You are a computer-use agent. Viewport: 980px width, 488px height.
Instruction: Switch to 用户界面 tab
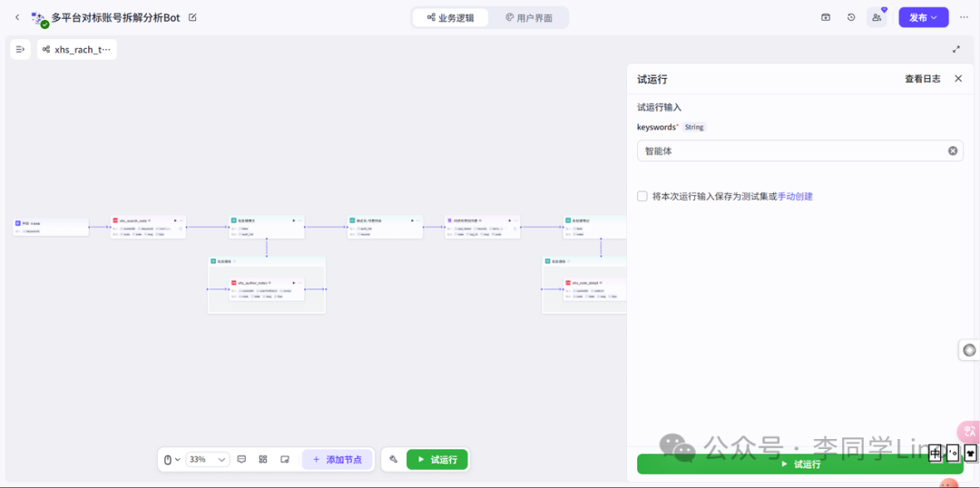[x=529, y=17]
